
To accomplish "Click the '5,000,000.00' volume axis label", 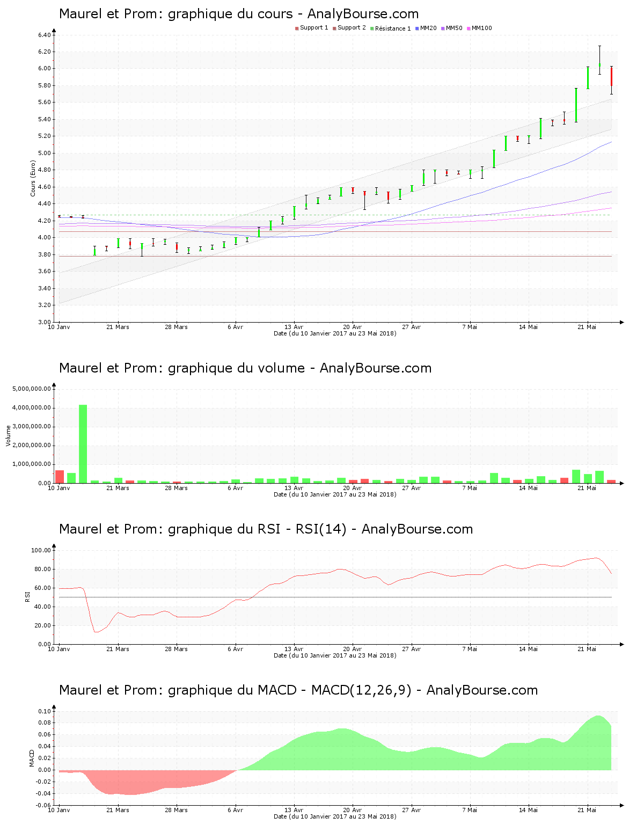I will (x=32, y=389).
